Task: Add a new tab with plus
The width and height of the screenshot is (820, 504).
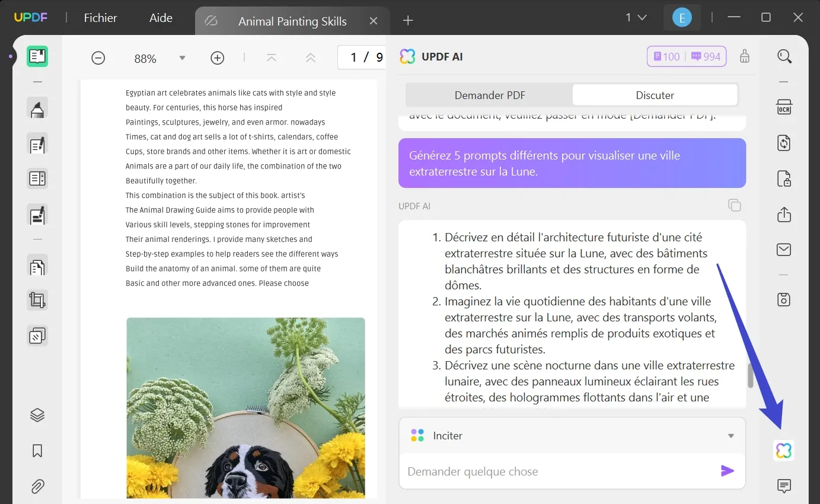Action: pyautogui.click(x=408, y=21)
